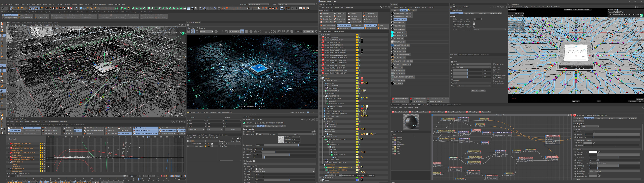This screenshot has height=183, width=644.
Task: Click the Takes filter funnel icon
Action: pos(232,138)
